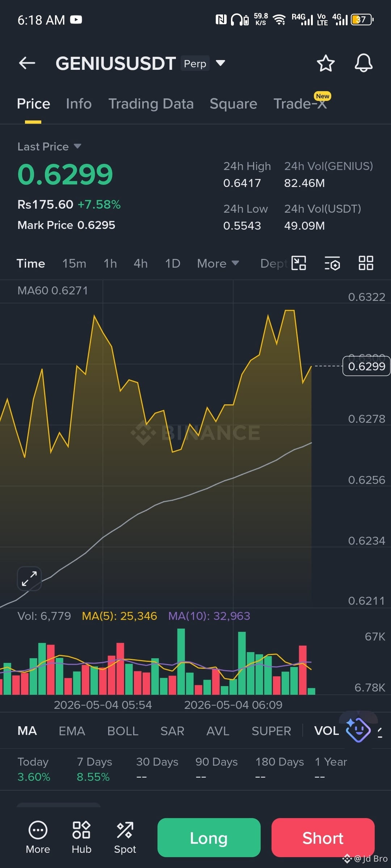Tap the current price tag 0.6299 on axis
The image size is (391, 868).
(366, 366)
